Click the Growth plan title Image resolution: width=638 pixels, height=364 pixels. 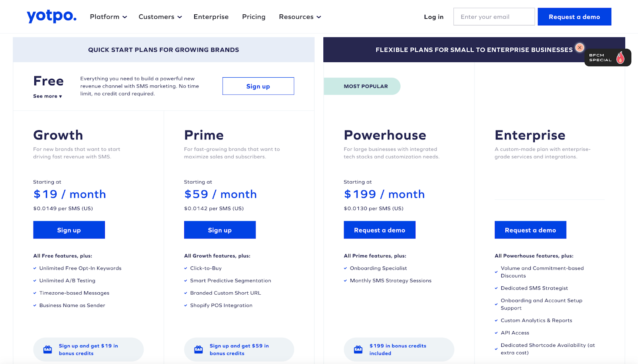click(x=58, y=135)
